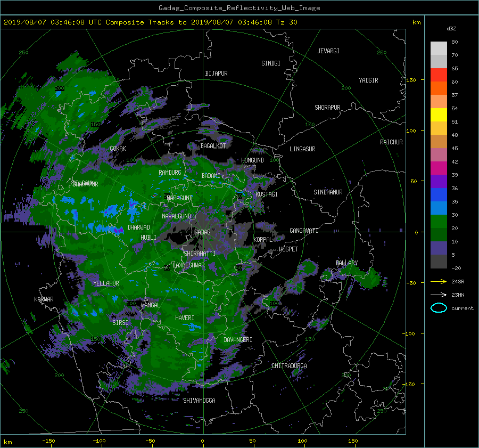Click the 150 tick on right axis
Image resolution: width=479 pixels, height=448 pixels.
pos(411,80)
